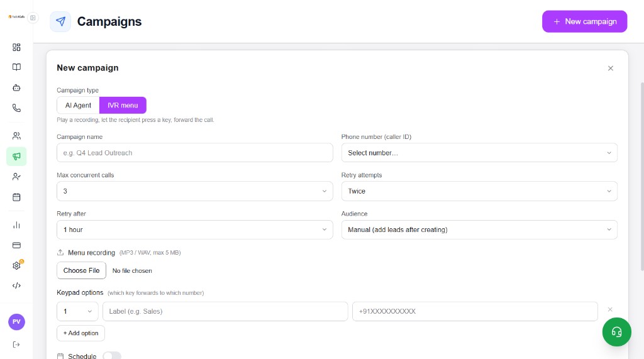644x359 pixels.
Task: Collapse the sidebar with the panel toggle icon
Action: 33,18
